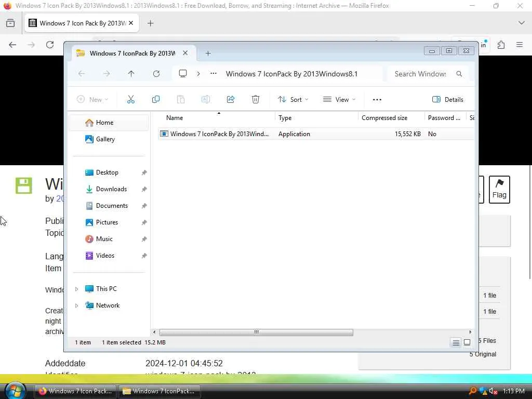Click the Delete trash can icon

[x=256, y=99]
